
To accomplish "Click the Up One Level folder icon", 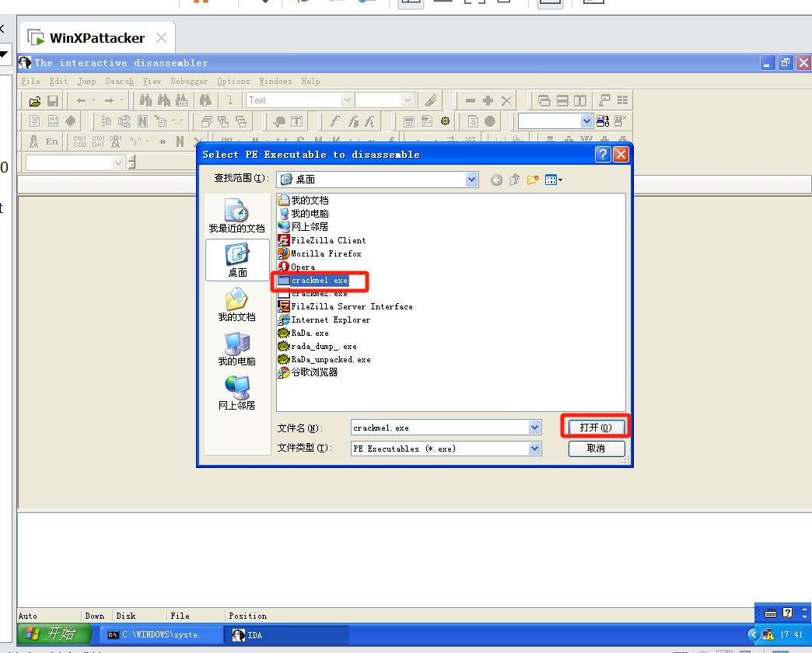I will click(514, 180).
